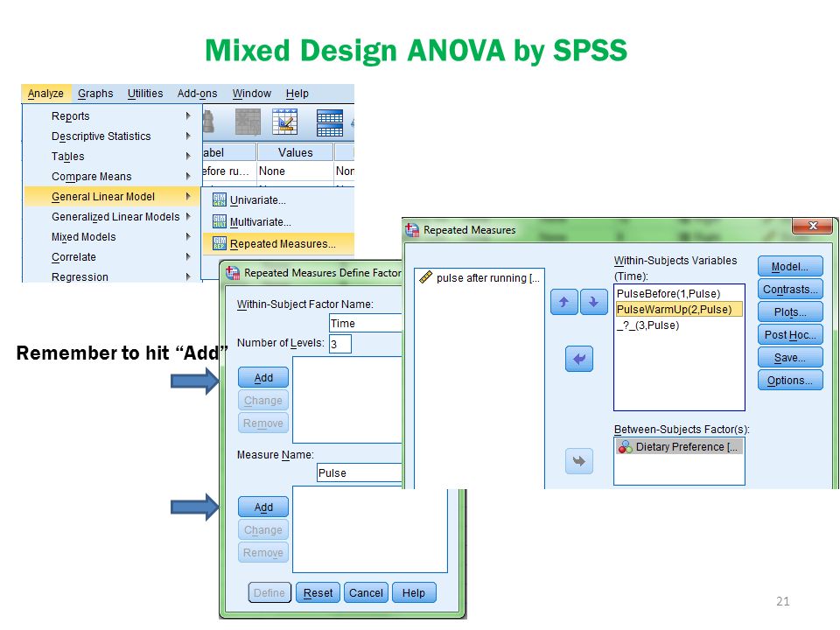Screen dimensions: 840x630
Task: Click the Repeated Measures GLM icon
Action: click(220, 244)
